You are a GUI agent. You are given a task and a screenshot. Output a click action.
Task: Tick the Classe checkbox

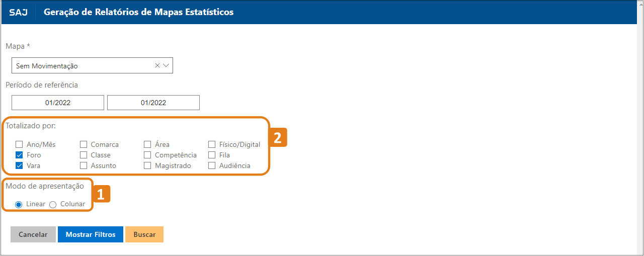84,155
